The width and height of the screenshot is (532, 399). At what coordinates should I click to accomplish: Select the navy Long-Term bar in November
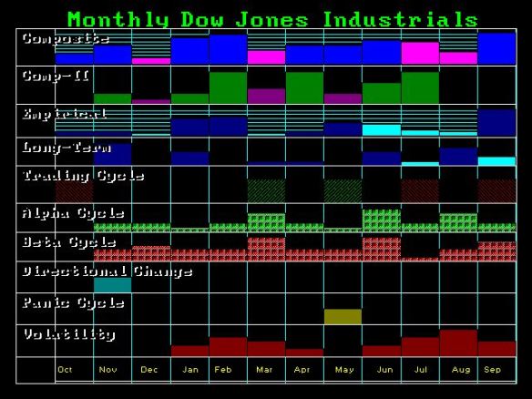pos(113,155)
